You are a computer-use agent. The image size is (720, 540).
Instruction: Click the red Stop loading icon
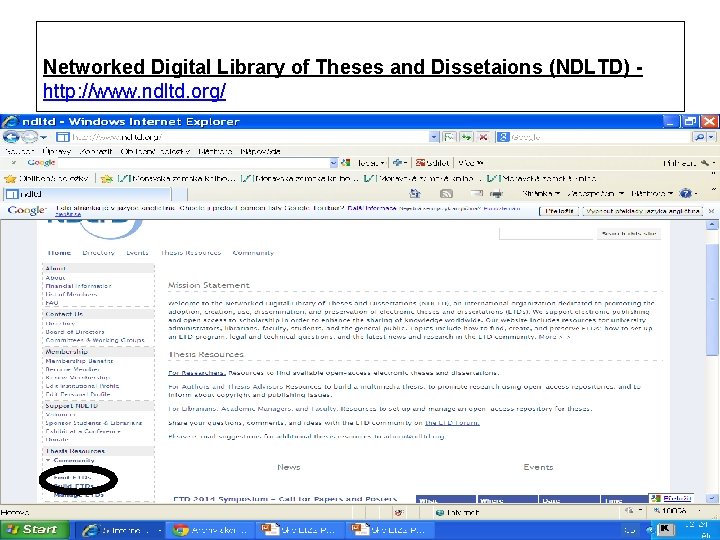click(x=483, y=137)
